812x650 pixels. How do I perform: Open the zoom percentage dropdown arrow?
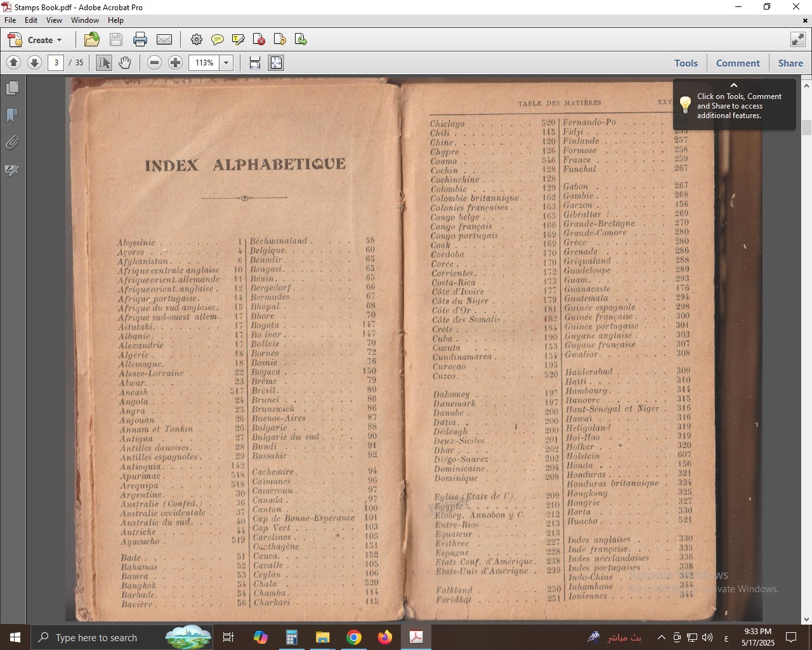point(226,63)
